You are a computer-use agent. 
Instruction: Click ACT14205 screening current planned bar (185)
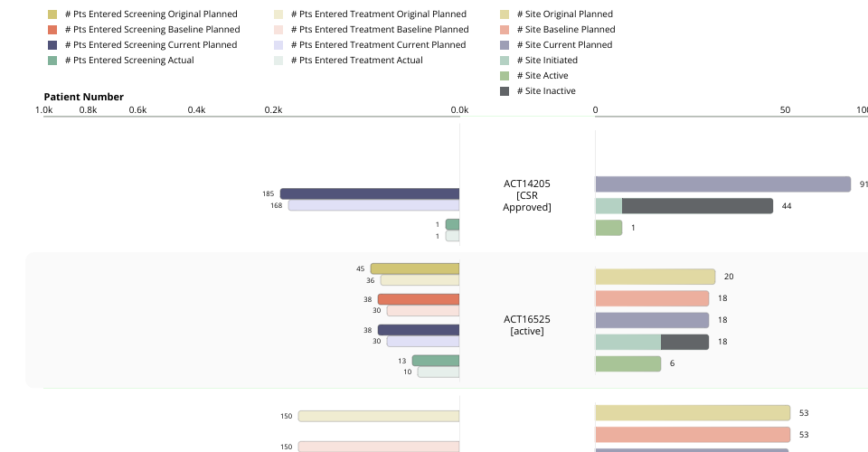click(370, 193)
